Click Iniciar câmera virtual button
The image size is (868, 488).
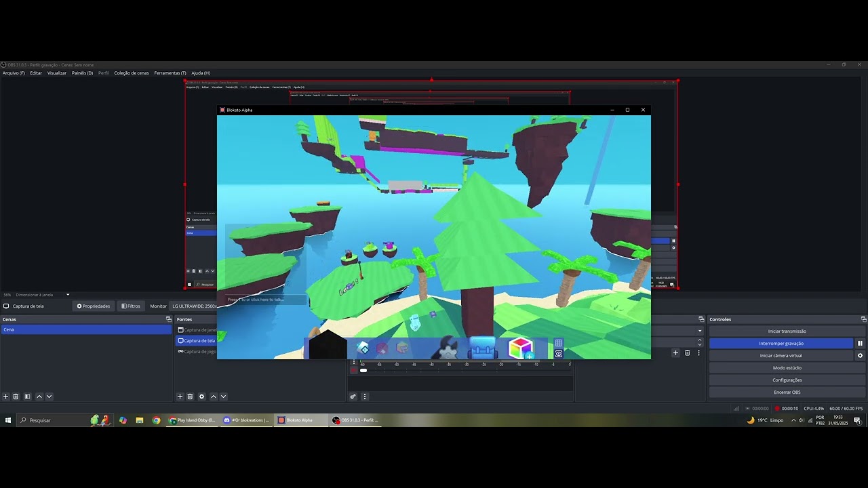point(781,356)
